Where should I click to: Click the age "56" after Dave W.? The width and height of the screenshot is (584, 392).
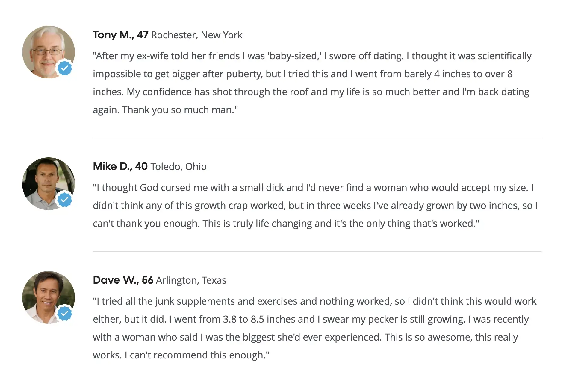pyautogui.click(x=147, y=280)
